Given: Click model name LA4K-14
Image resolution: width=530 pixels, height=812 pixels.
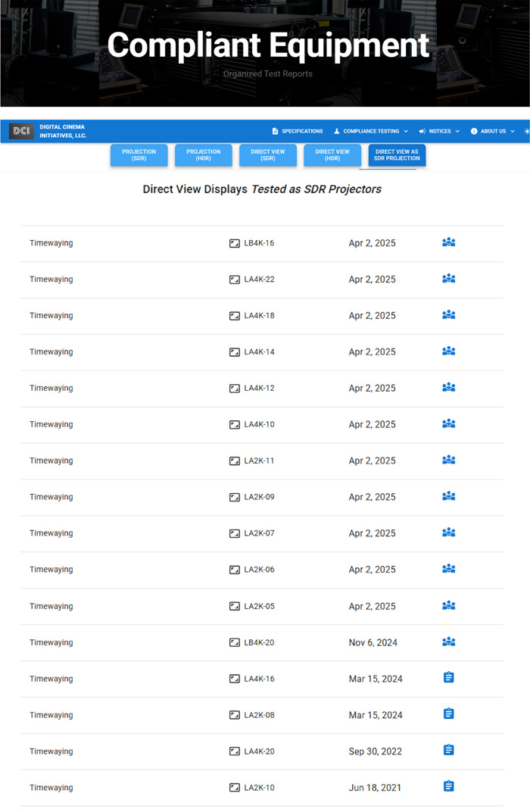Looking at the screenshot, I should [x=259, y=351].
